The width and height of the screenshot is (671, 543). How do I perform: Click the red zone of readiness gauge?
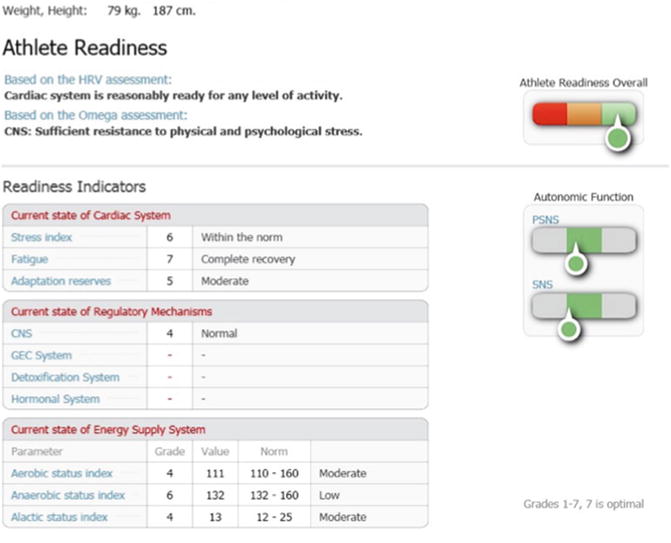550,114
